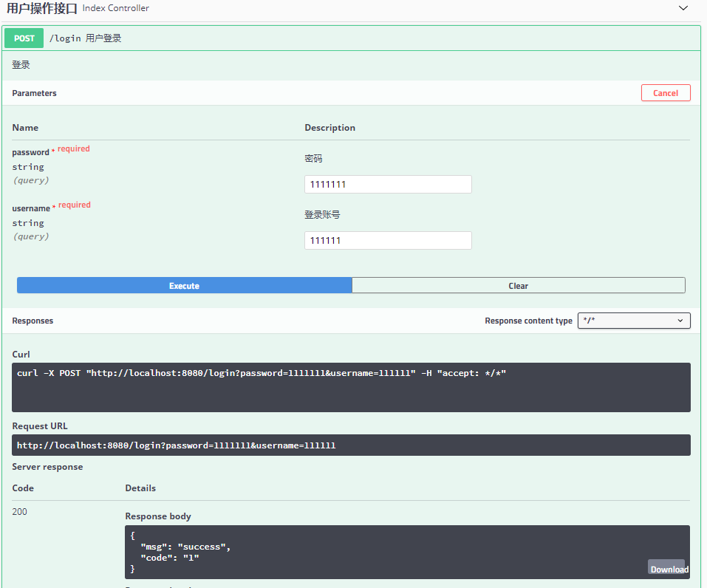Click the 登录 description text
This screenshot has height=588, width=707.
(x=21, y=65)
